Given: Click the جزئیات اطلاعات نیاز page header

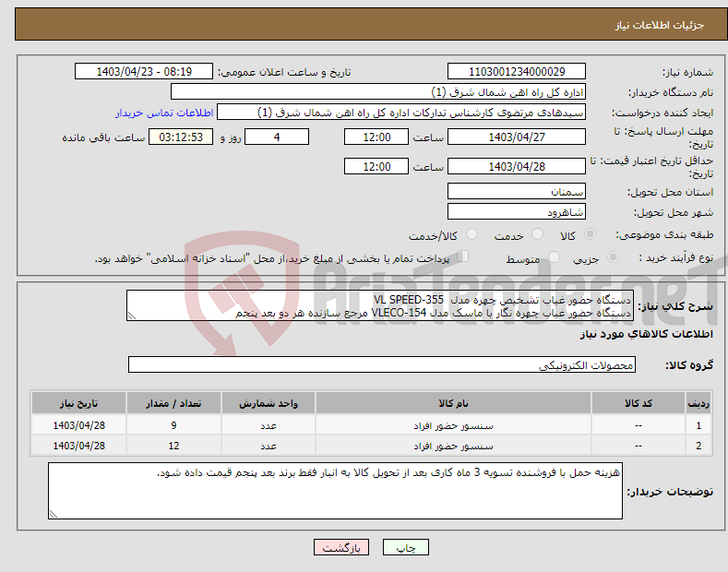Looking at the screenshot, I should [x=660, y=25].
